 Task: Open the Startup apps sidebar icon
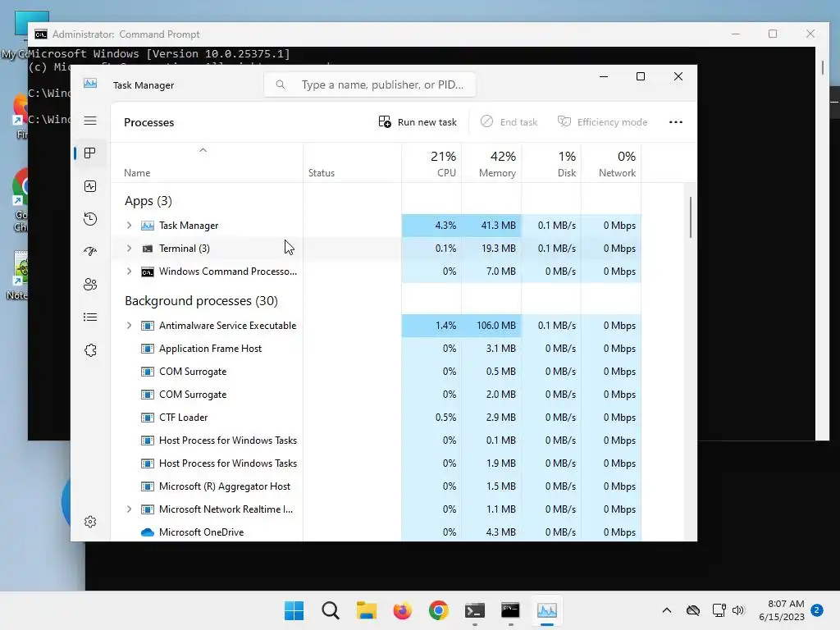pos(90,252)
